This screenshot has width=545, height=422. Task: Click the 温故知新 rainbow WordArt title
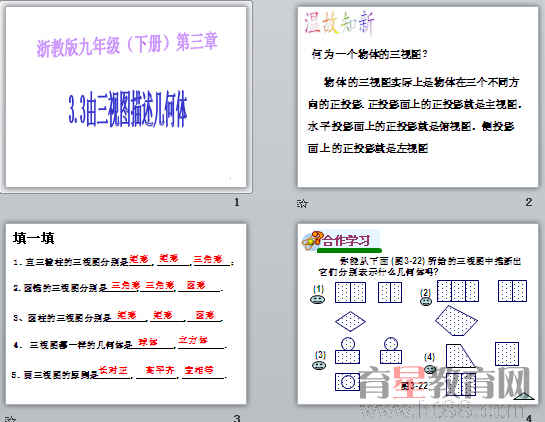click(339, 23)
